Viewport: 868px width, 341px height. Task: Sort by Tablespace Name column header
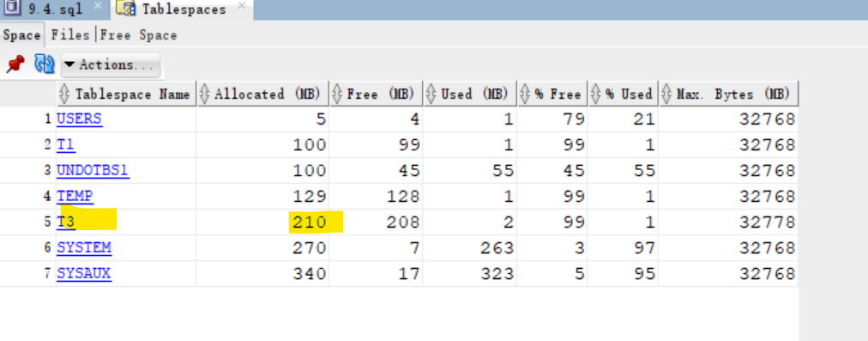coord(126,94)
